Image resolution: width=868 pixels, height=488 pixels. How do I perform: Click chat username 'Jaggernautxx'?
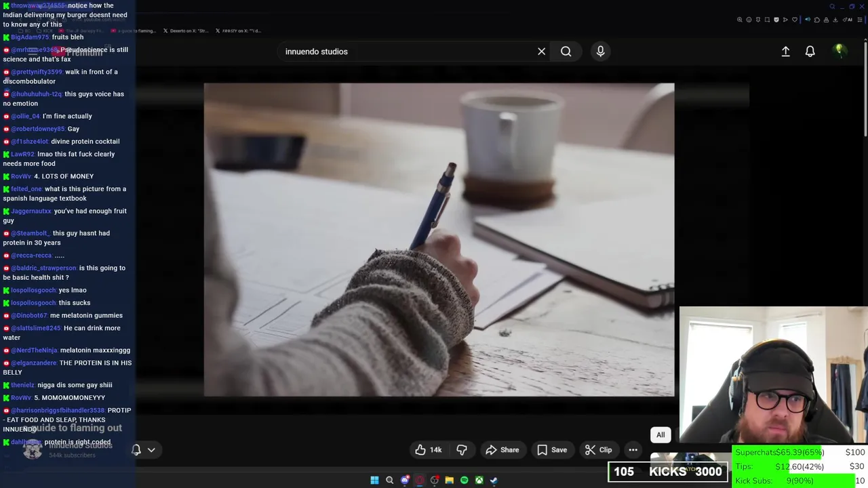pyautogui.click(x=31, y=211)
